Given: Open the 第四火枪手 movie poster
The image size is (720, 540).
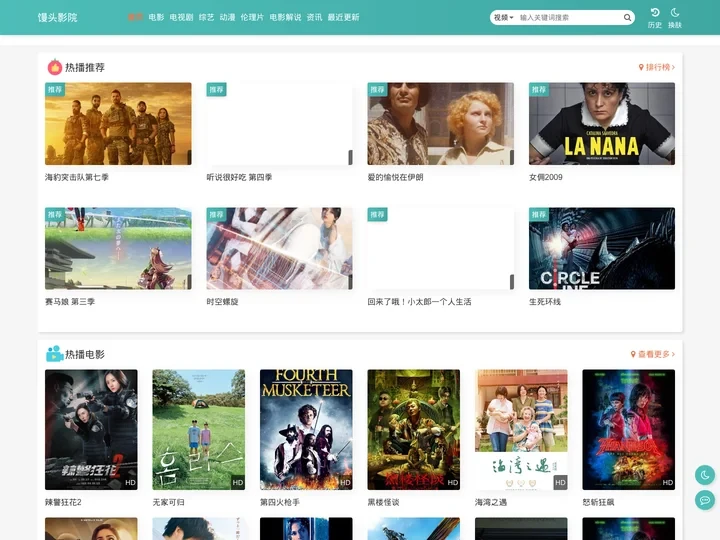Looking at the screenshot, I should pos(306,429).
